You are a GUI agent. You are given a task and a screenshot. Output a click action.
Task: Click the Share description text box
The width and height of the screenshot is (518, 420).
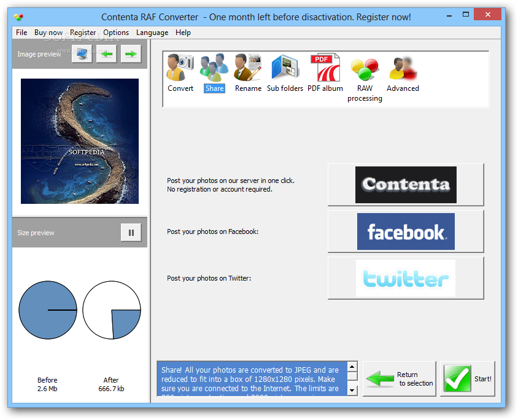[x=252, y=379]
